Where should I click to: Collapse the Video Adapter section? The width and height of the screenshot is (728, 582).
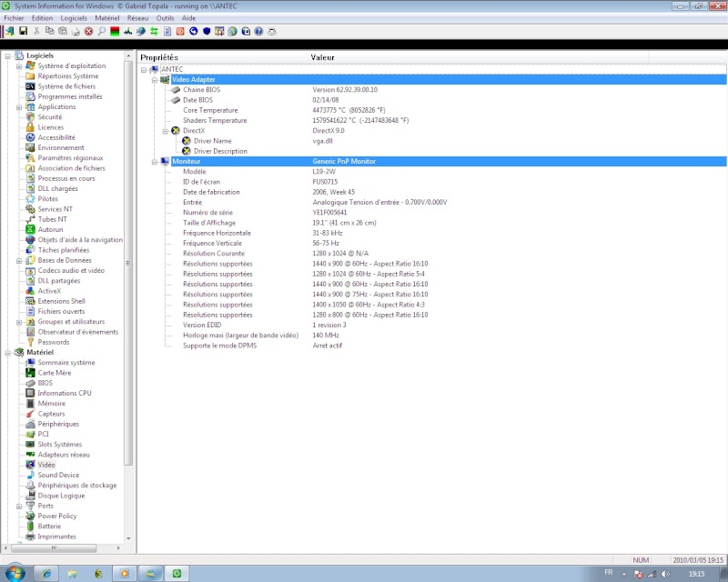coord(155,80)
